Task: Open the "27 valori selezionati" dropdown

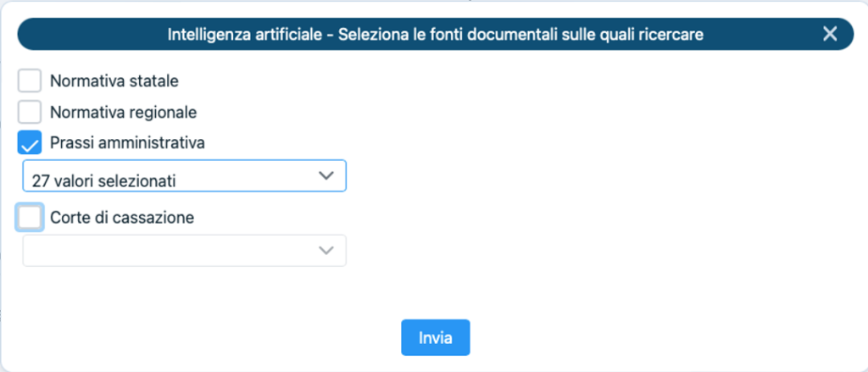Action: pyautogui.click(x=184, y=176)
